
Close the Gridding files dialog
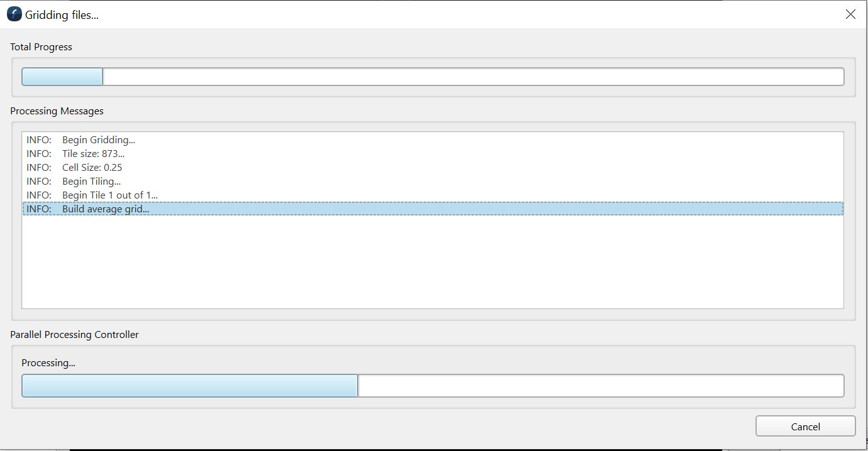850,14
